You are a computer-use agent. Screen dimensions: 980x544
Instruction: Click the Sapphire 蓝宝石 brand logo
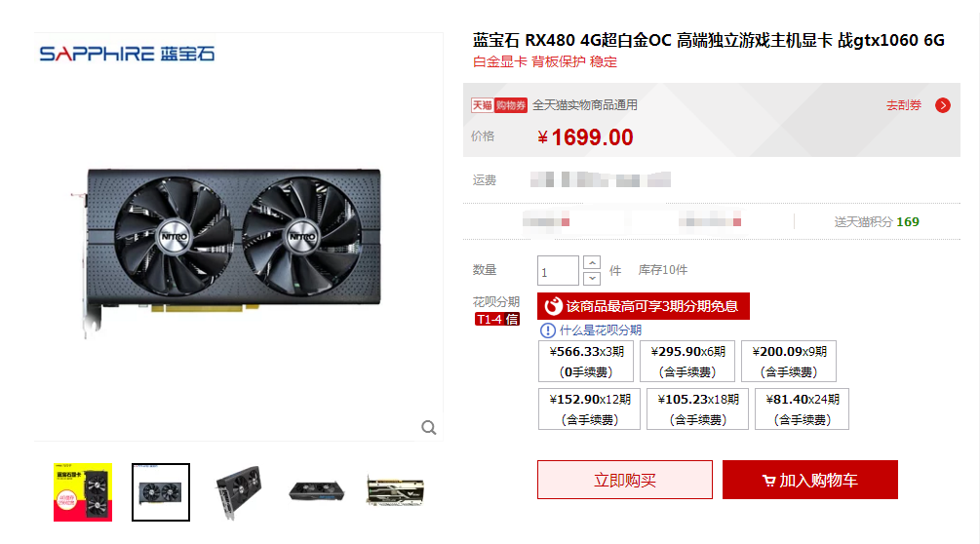tap(127, 54)
